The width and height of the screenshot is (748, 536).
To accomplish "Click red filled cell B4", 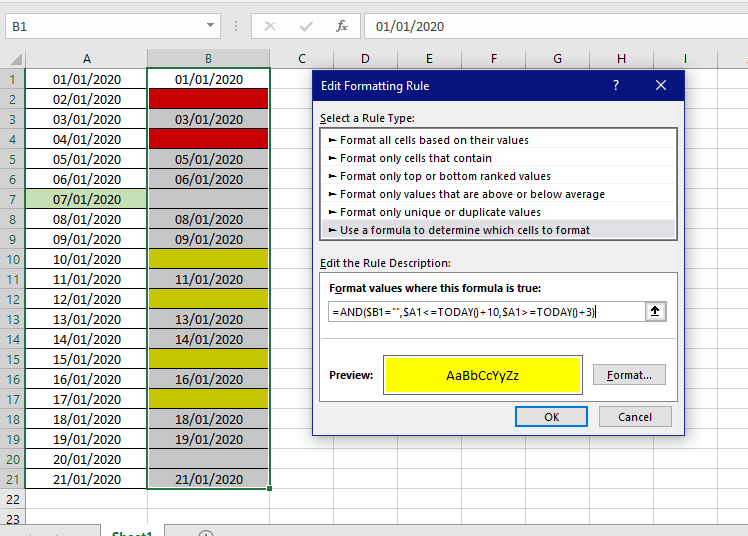I will (208, 139).
